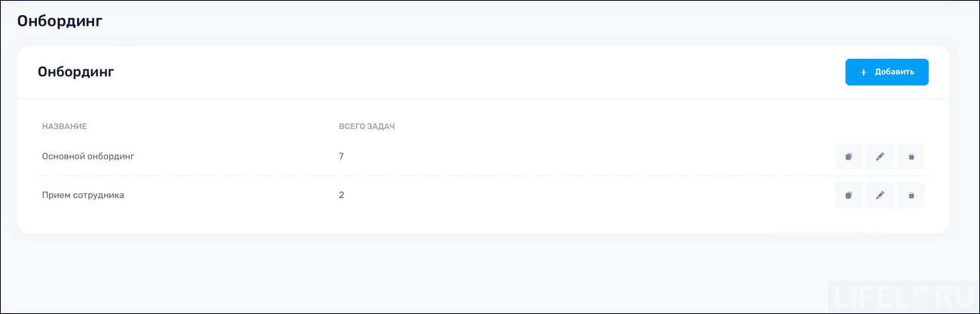
Task: Sort by the НАЗВАНИЕ column header
Action: (x=64, y=126)
